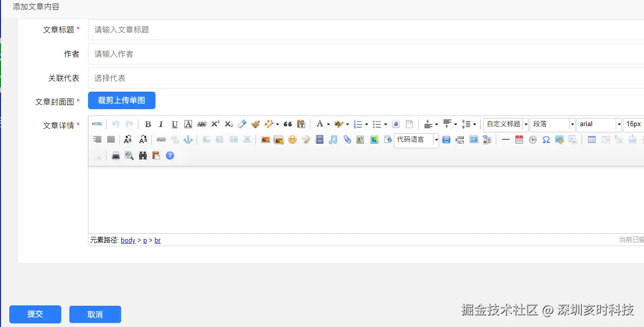This screenshot has width=644, height=327.
Task: Open preview with magnifier icon
Action: tap(129, 156)
